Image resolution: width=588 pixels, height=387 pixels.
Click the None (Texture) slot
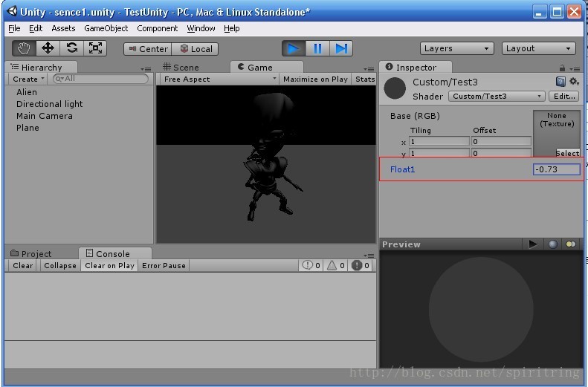(x=557, y=130)
